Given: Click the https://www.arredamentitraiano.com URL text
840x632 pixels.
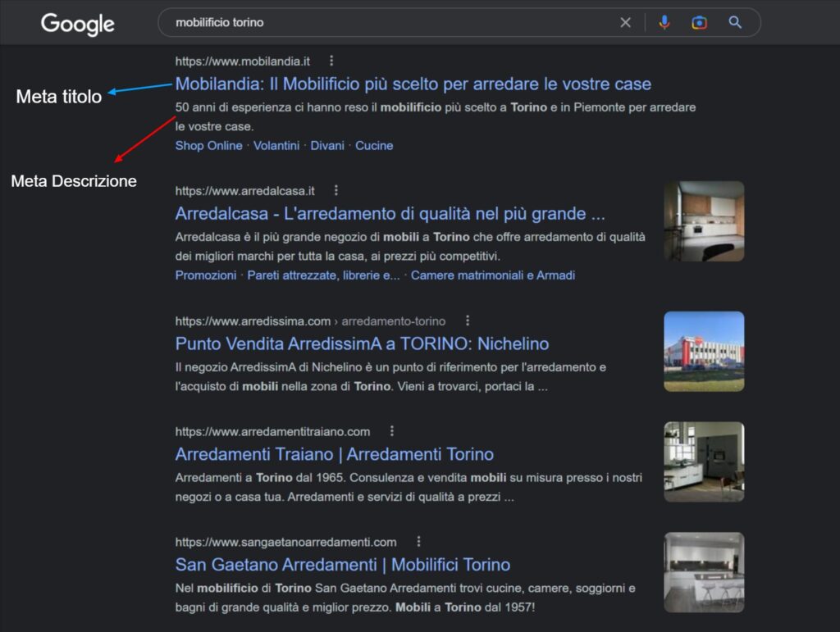Looking at the screenshot, I should (272, 432).
